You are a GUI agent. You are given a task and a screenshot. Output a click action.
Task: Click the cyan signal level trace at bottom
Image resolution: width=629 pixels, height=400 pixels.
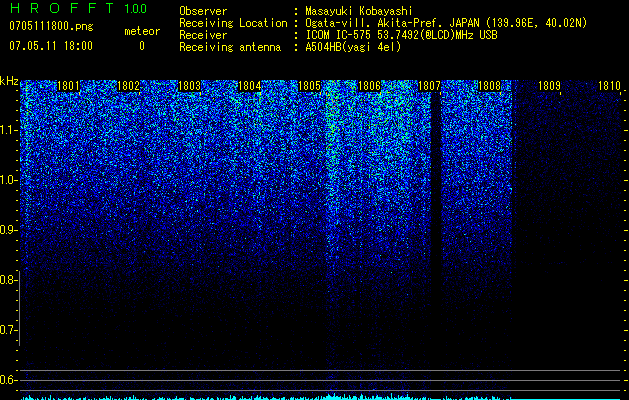tap(321, 397)
